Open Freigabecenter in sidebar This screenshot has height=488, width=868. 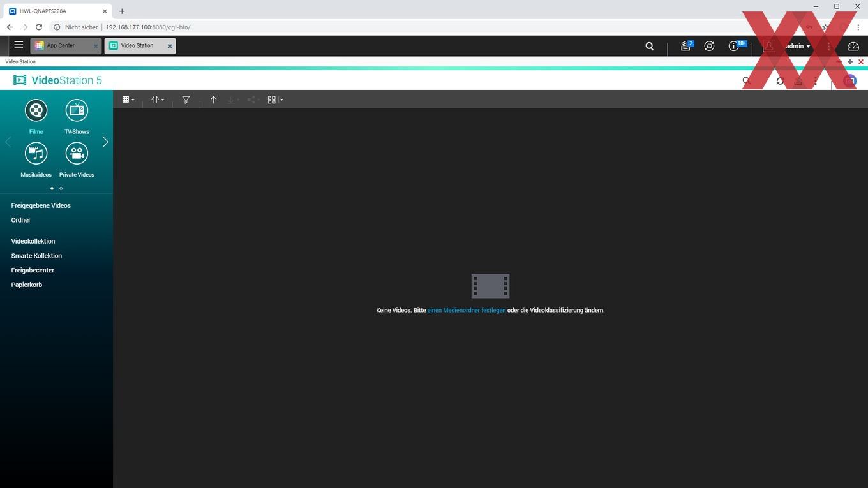pyautogui.click(x=33, y=270)
